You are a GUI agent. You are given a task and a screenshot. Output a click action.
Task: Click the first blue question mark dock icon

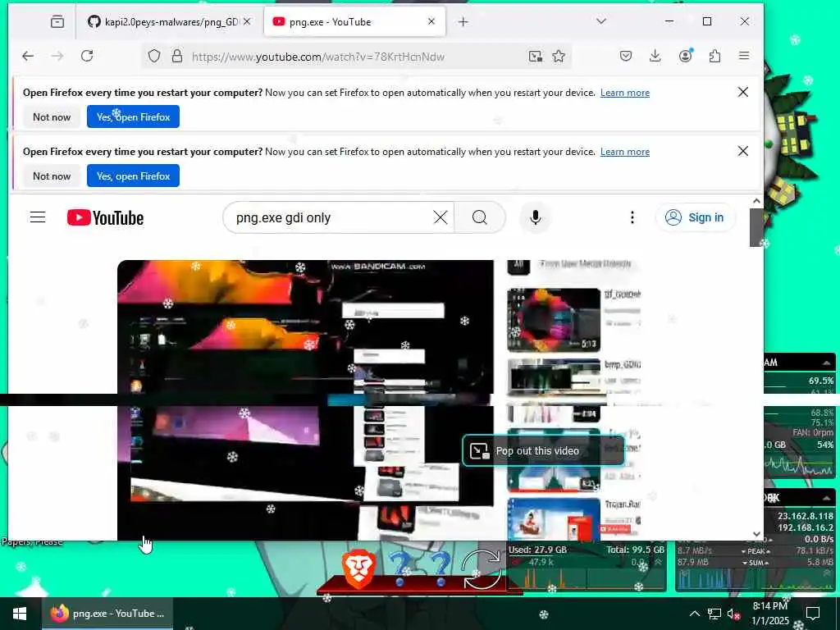pyautogui.click(x=399, y=568)
